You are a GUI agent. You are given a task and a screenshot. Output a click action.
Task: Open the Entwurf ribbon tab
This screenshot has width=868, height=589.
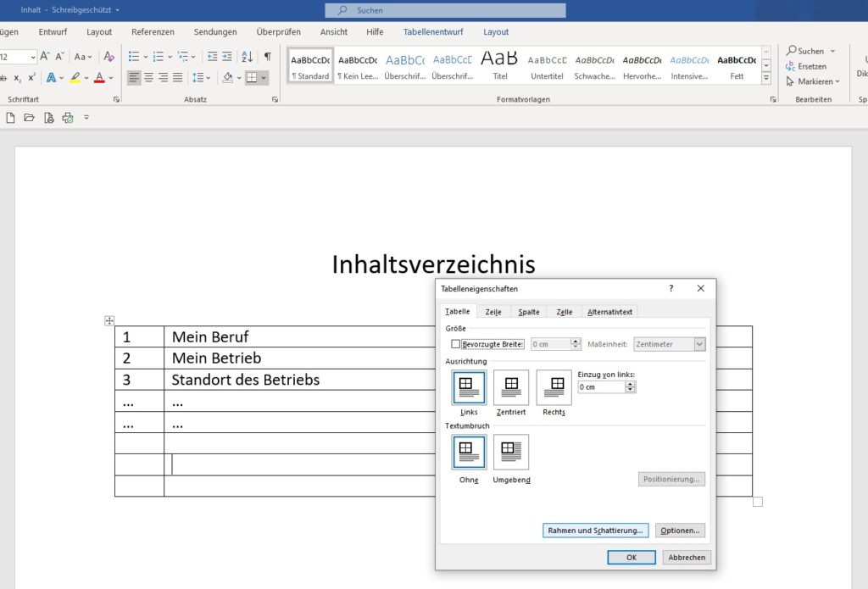click(x=53, y=32)
